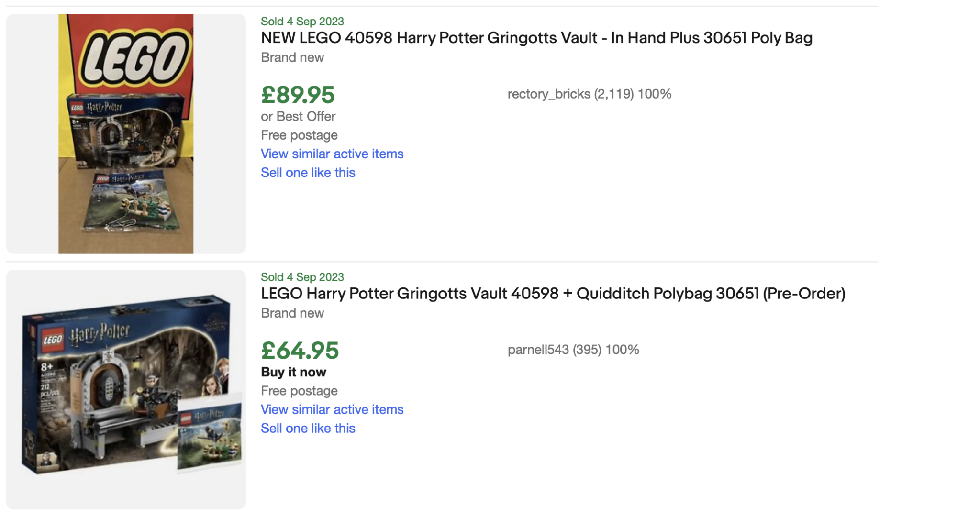The width and height of the screenshot is (980, 517).
Task: Click View similar active items under £89.95 listing
Action: (x=332, y=154)
